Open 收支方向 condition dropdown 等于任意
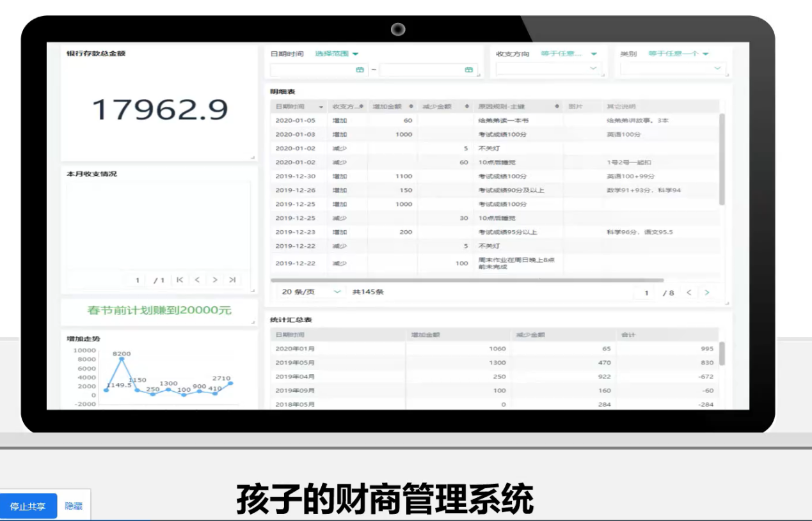812x521 pixels. 569,54
